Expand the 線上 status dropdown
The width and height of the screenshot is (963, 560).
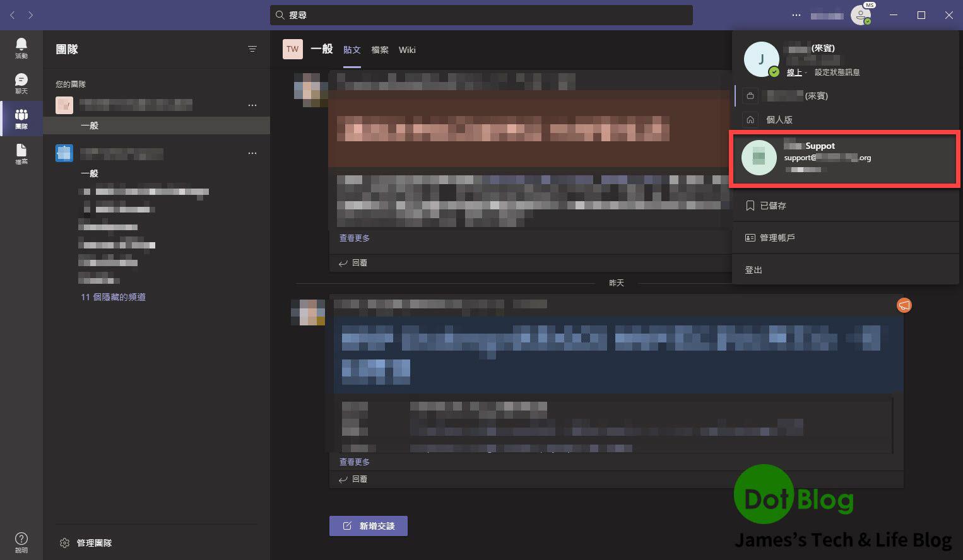point(796,73)
